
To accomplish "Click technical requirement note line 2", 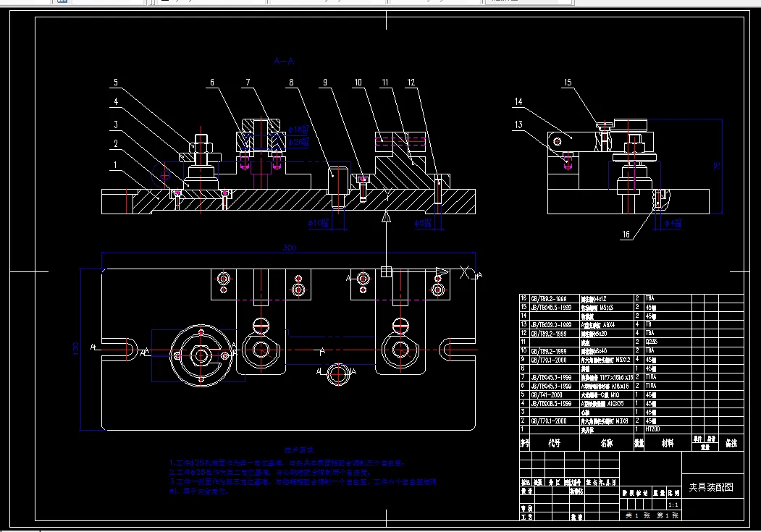I will [270, 473].
